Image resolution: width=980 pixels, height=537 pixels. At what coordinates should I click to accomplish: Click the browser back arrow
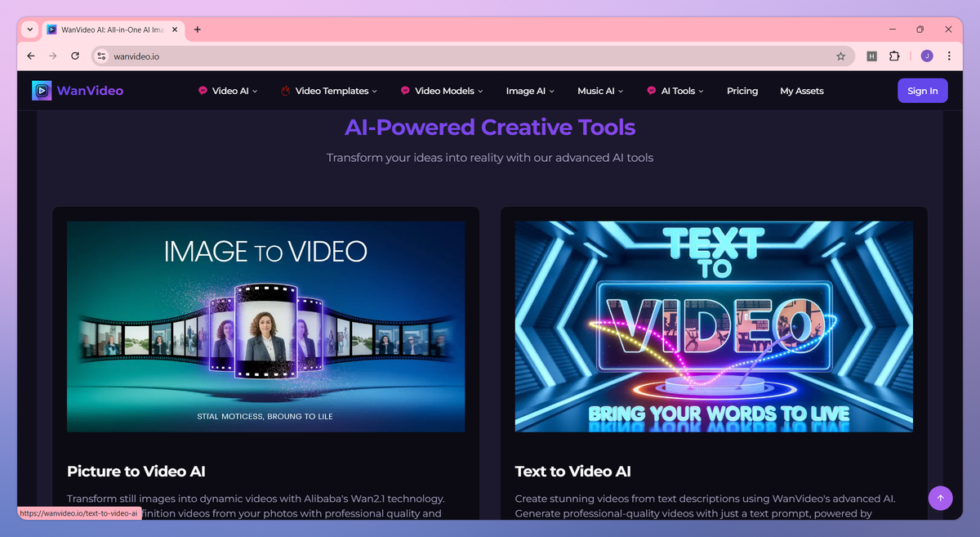pos(30,56)
